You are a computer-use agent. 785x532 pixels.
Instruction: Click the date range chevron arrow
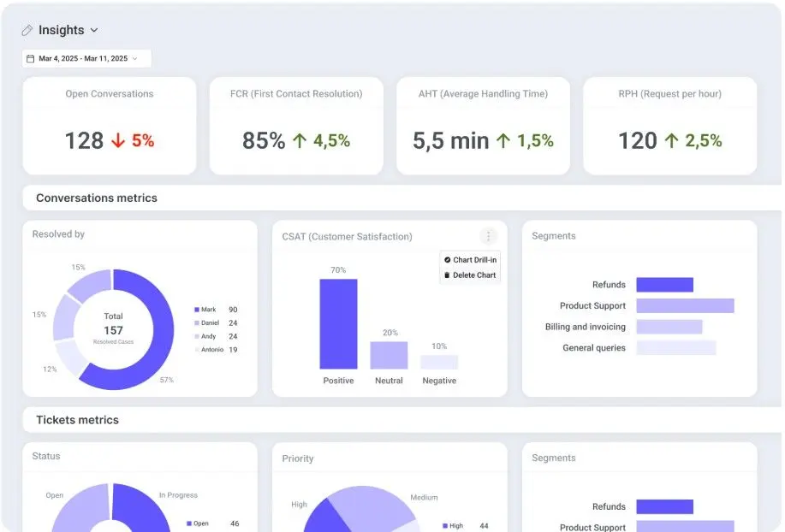point(134,58)
